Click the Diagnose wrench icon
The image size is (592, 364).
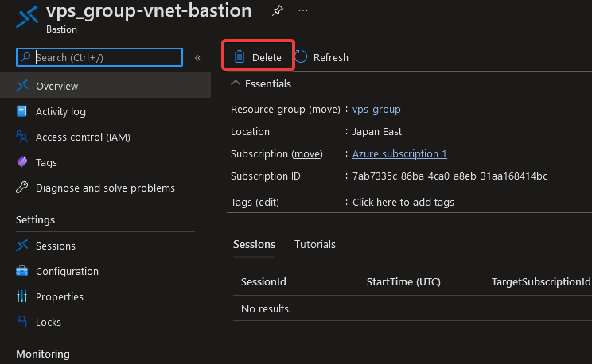[x=22, y=188]
